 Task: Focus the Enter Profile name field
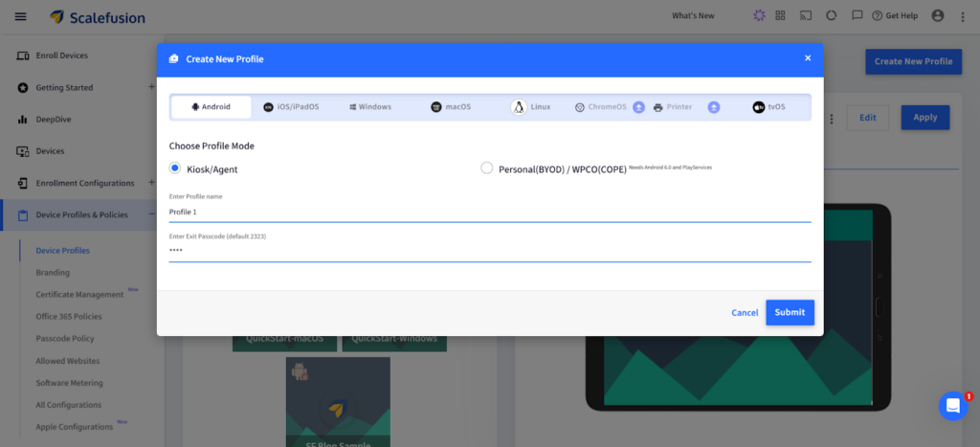point(490,212)
